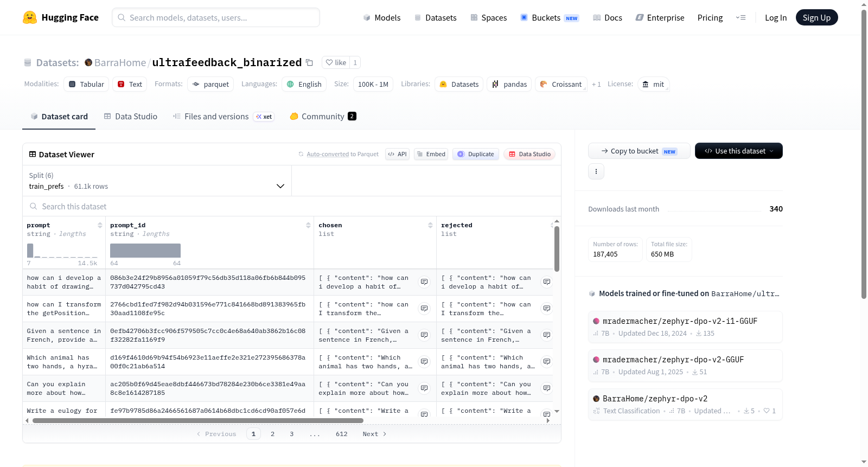Expand rejected cell in Which animal row
The height and width of the screenshot is (467, 868).
(x=547, y=362)
